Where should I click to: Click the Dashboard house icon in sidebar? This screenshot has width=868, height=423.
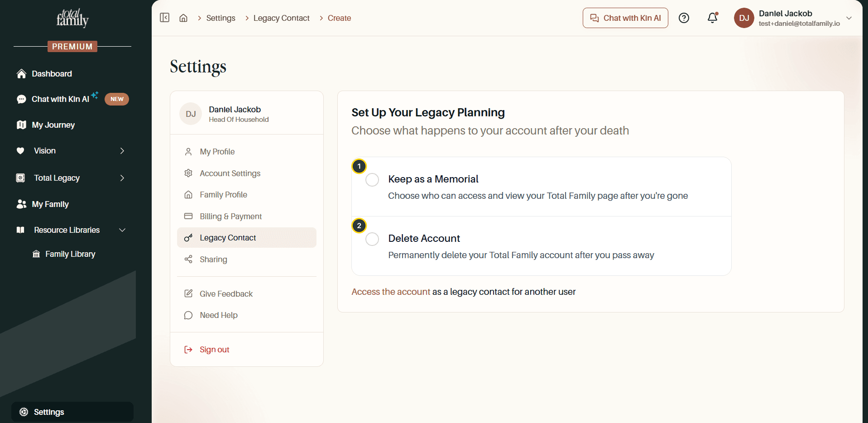point(21,74)
